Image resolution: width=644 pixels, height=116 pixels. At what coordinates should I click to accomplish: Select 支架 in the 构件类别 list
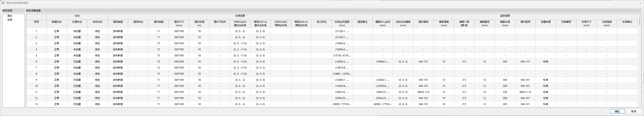(x=10, y=20)
